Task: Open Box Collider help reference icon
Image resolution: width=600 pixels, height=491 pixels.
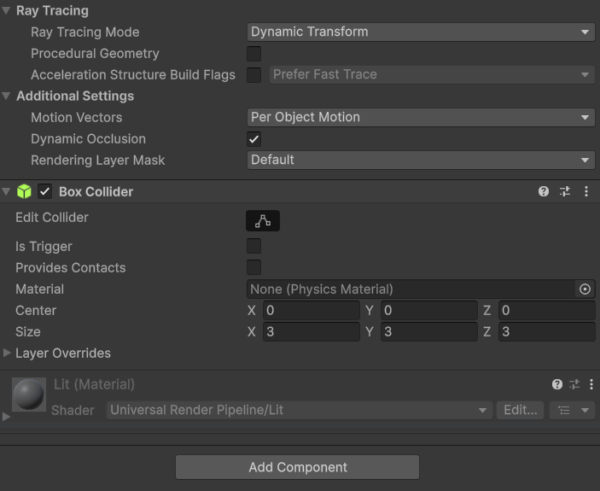Action: tap(543, 191)
